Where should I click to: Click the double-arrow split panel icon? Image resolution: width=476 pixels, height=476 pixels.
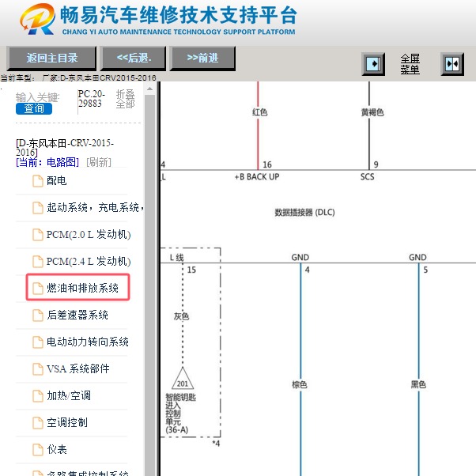[452, 64]
